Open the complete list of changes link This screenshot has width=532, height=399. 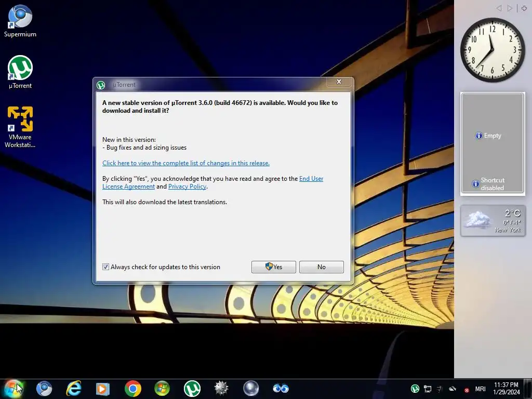click(x=186, y=163)
